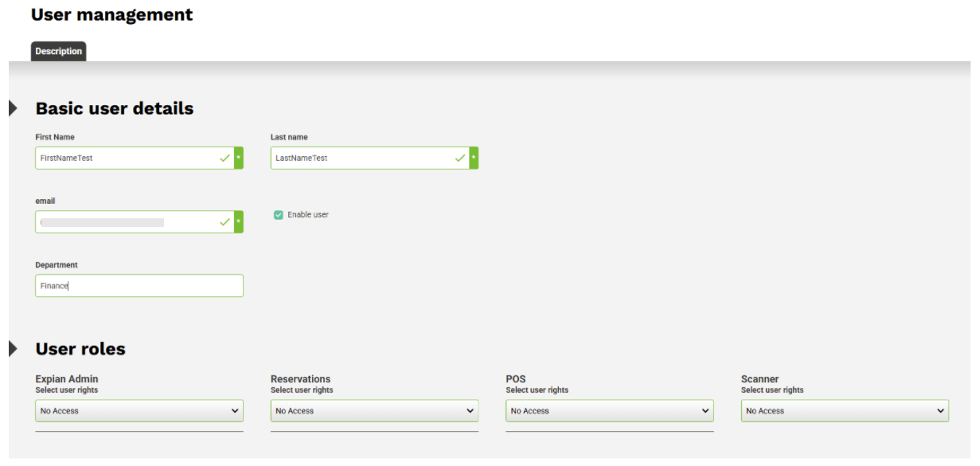Click the "POS" role label

click(x=516, y=379)
